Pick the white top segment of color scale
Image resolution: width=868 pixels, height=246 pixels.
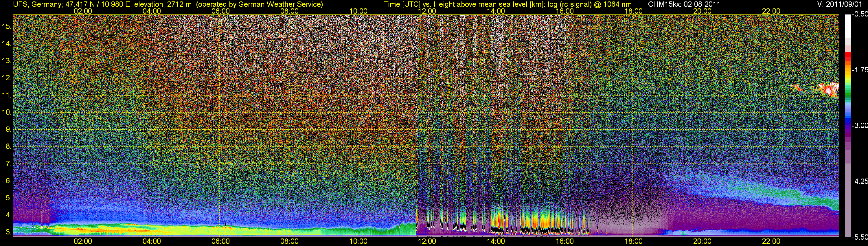tap(847, 25)
